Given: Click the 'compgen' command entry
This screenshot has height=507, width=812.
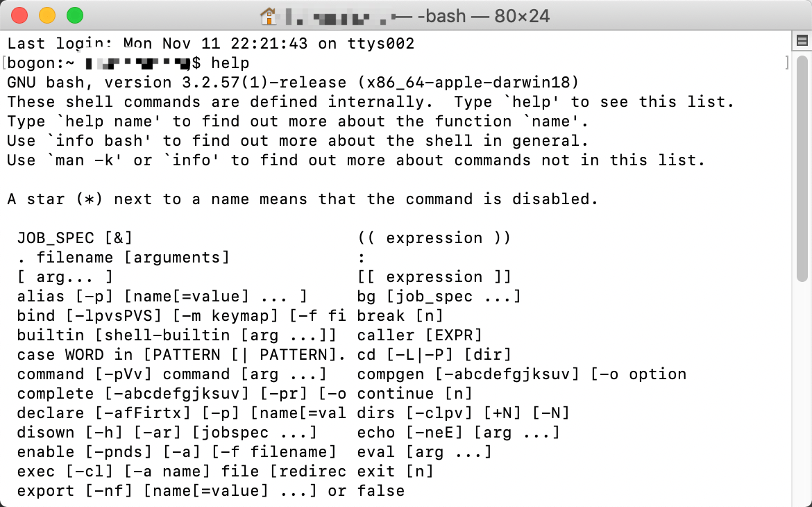Looking at the screenshot, I should 392,374.
